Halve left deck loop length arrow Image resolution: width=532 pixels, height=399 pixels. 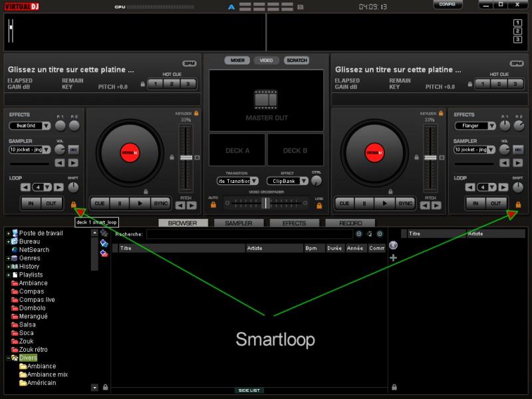[x=25, y=187]
